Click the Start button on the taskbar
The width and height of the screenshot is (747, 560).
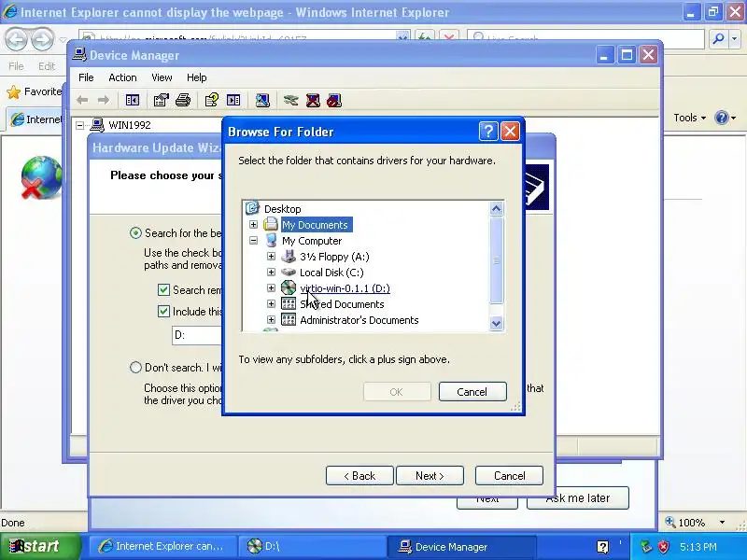pos(38,546)
